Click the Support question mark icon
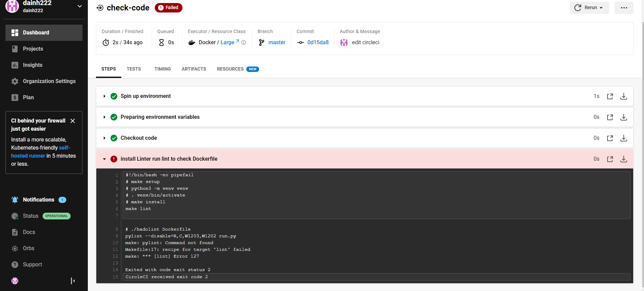This screenshot has height=291, width=644. pos(15,265)
